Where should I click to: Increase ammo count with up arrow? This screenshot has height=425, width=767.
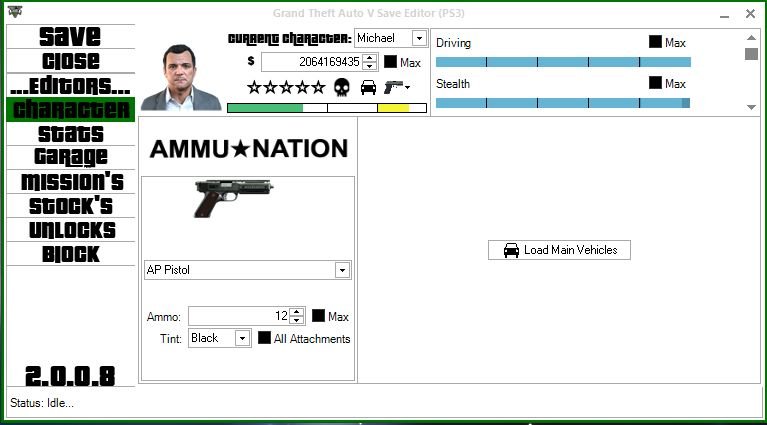[297, 312]
